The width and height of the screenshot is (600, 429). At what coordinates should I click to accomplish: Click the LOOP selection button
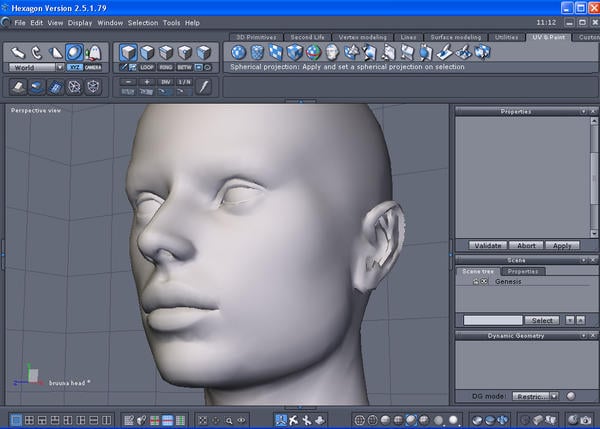147,67
